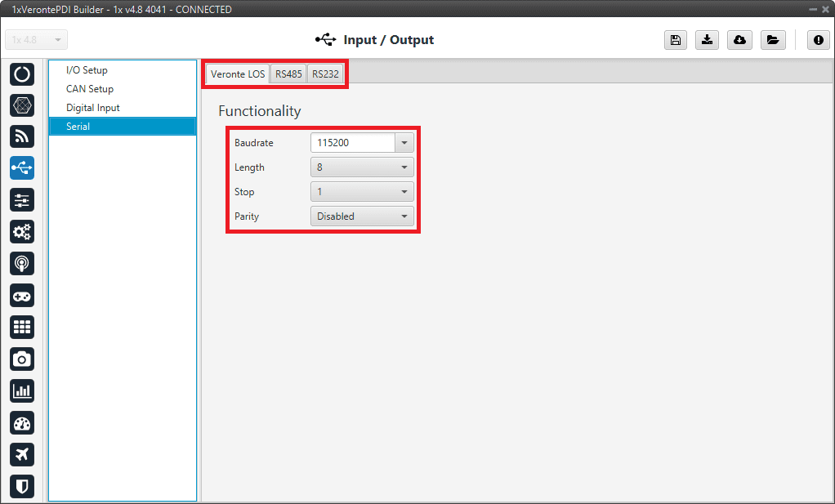This screenshot has width=835, height=504.
Task: Open the airplane icon in sidebar
Action: [x=22, y=454]
